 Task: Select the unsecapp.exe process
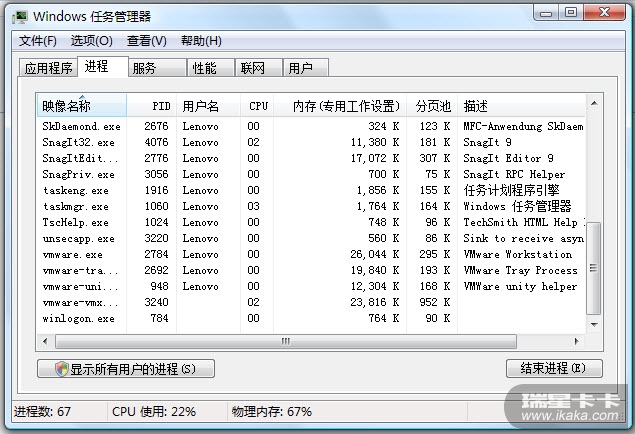(x=311, y=238)
